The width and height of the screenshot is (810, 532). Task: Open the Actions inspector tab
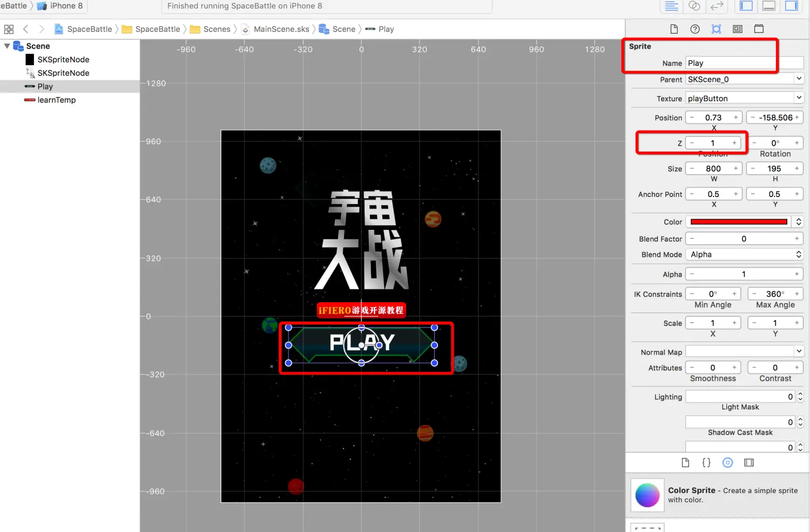pos(759,29)
